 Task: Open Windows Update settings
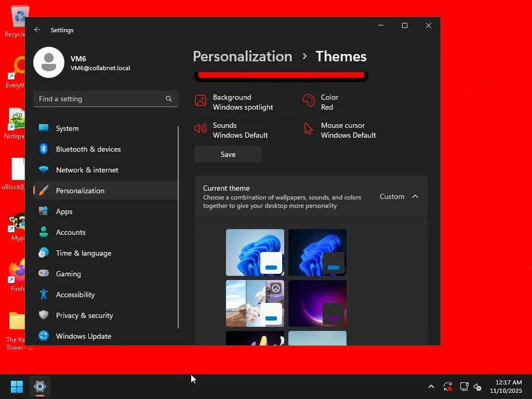tap(106, 336)
